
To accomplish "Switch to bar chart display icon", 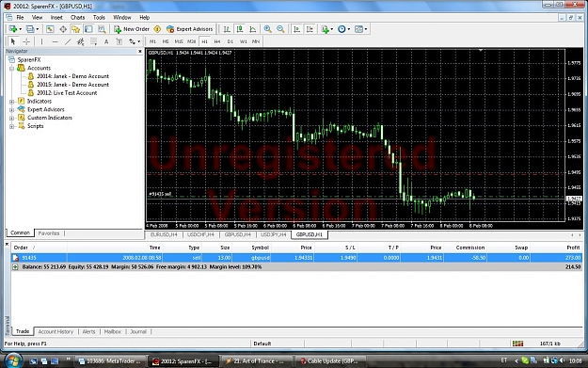I will point(227,29).
